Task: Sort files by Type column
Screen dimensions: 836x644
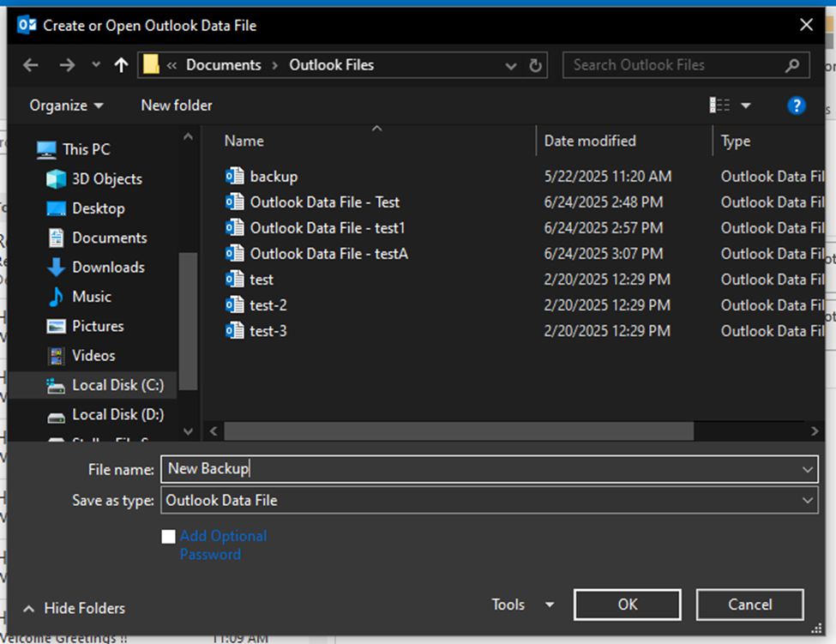Action: tap(735, 141)
